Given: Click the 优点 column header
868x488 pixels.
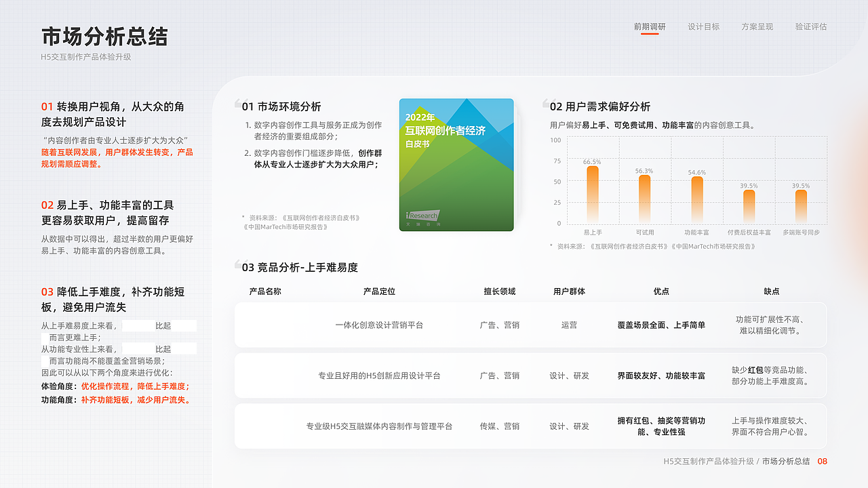Looking at the screenshot, I should coord(661,291).
